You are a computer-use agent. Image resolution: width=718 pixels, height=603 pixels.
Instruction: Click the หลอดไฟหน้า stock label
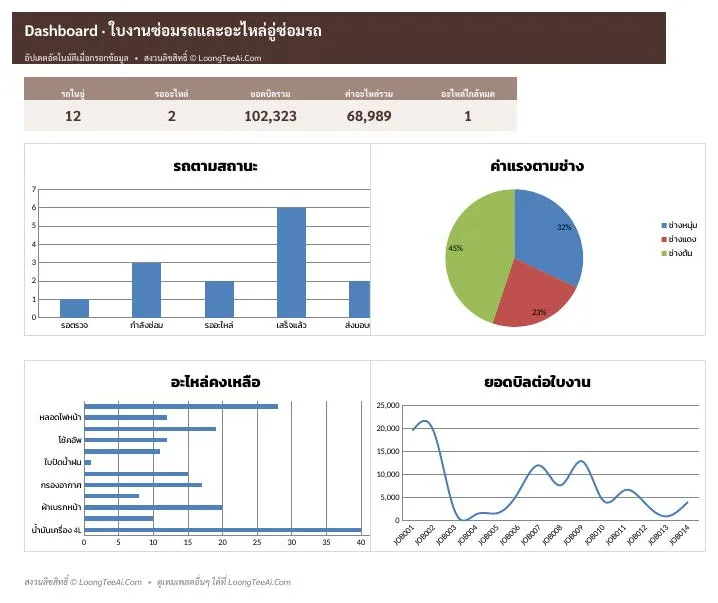pyautogui.click(x=60, y=418)
